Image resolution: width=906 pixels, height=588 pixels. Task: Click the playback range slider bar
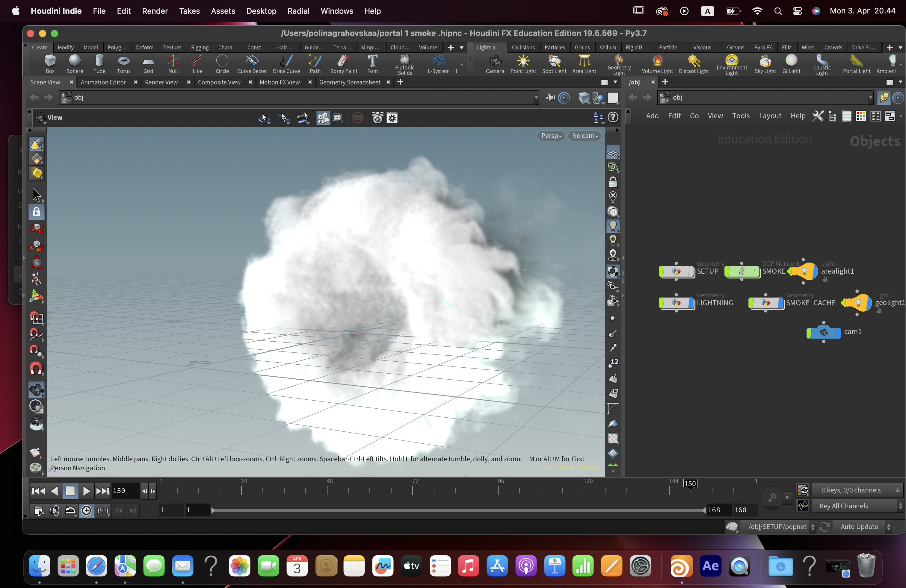pos(458,510)
